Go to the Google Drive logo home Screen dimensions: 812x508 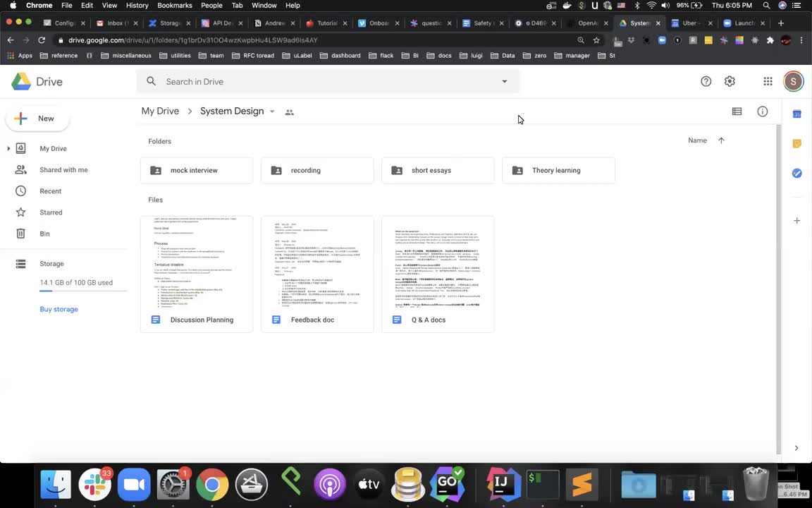[37, 81]
